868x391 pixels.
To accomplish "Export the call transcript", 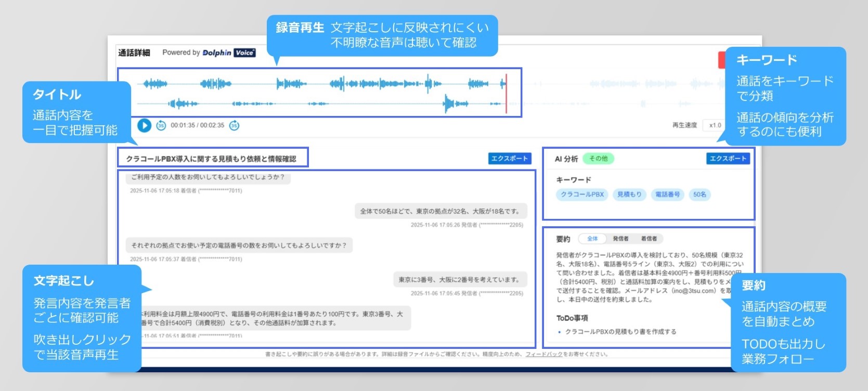I will (x=509, y=159).
